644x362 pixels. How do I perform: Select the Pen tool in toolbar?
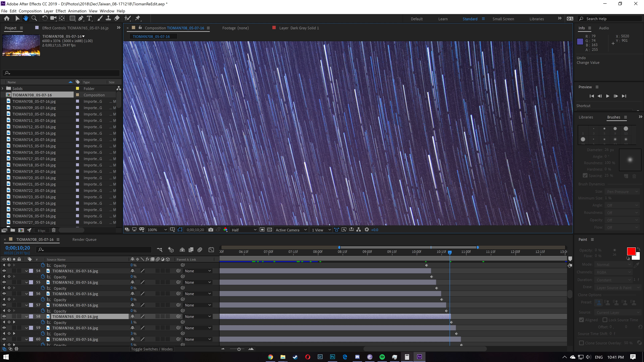[x=80, y=18]
